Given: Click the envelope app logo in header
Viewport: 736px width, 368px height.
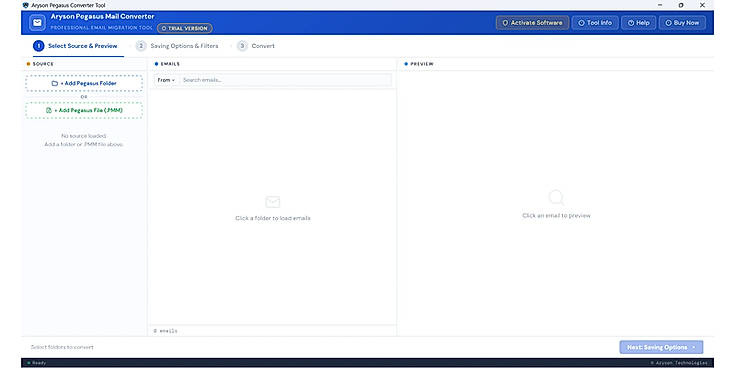Looking at the screenshot, I should (37, 23).
